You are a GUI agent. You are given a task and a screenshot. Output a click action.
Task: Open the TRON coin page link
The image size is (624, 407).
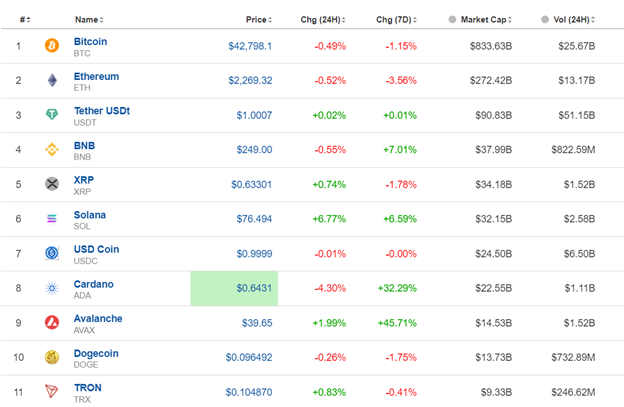pos(88,388)
